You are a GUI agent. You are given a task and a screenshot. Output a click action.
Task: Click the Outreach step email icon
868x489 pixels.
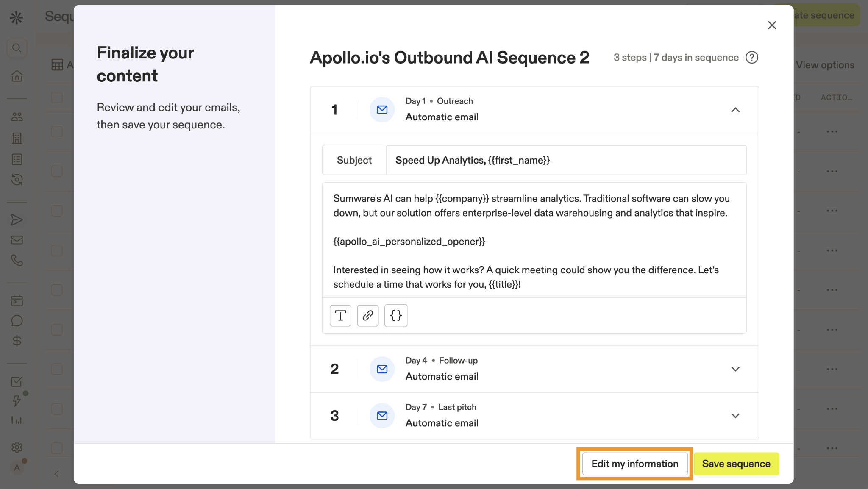(x=382, y=110)
